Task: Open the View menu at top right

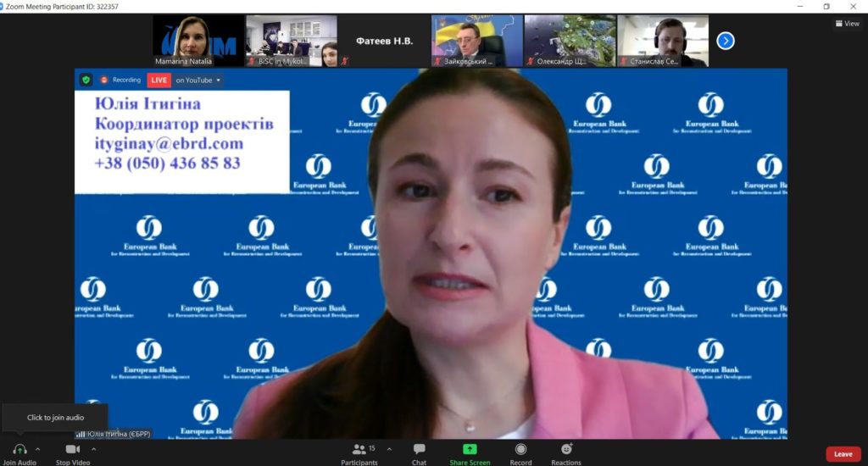Action: 847,24
